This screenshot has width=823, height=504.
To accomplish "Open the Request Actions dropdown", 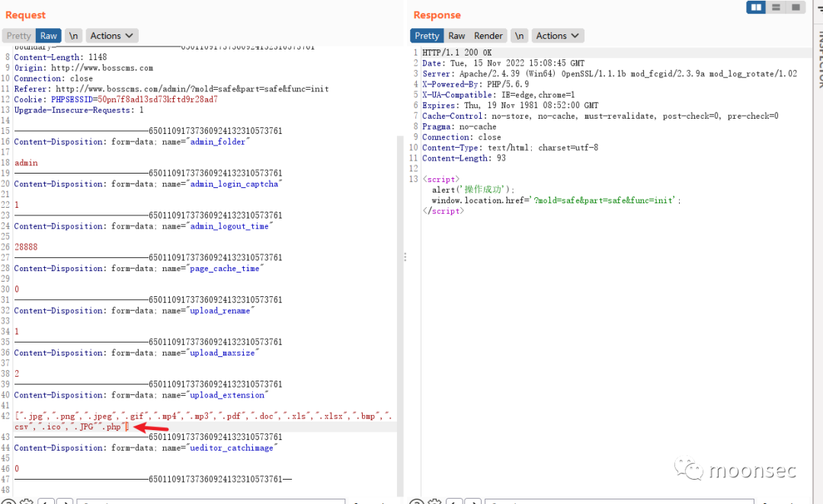I will [x=112, y=36].
